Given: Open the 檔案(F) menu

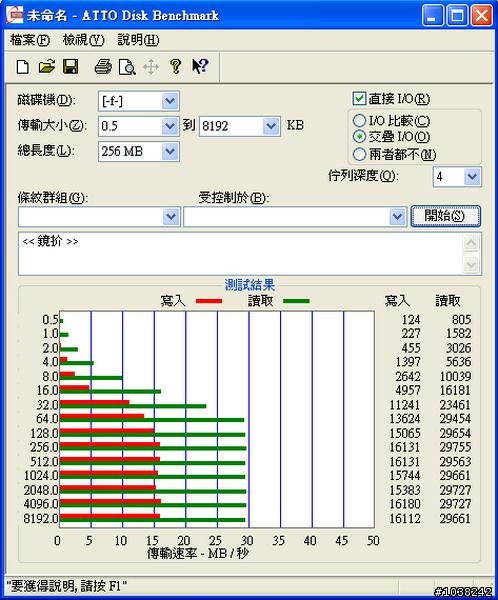Looking at the screenshot, I should pyautogui.click(x=29, y=40).
